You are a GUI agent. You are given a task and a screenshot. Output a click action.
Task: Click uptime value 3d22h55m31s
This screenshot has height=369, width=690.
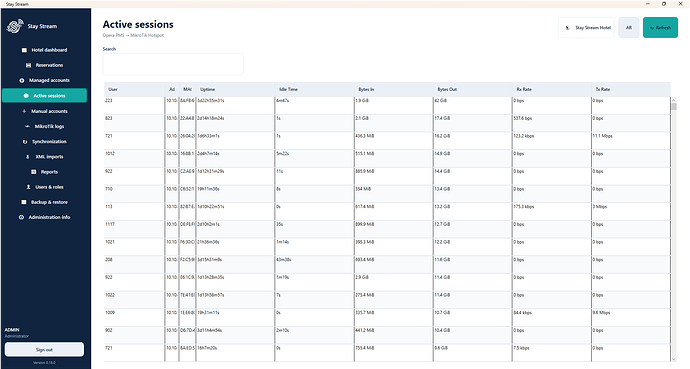pyautogui.click(x=211, y=101)
